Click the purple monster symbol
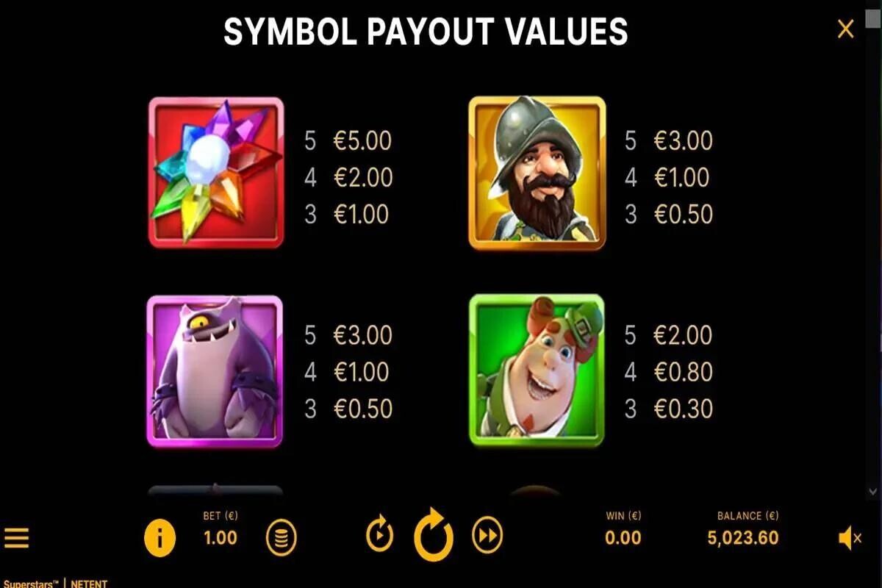Screen dimensions: 882x588 215,371
